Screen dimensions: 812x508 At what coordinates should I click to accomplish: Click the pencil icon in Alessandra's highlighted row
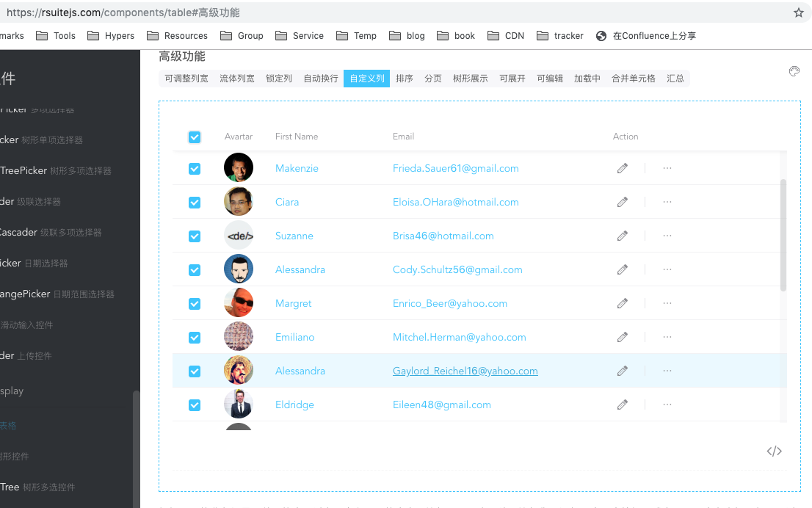[622, 371]
